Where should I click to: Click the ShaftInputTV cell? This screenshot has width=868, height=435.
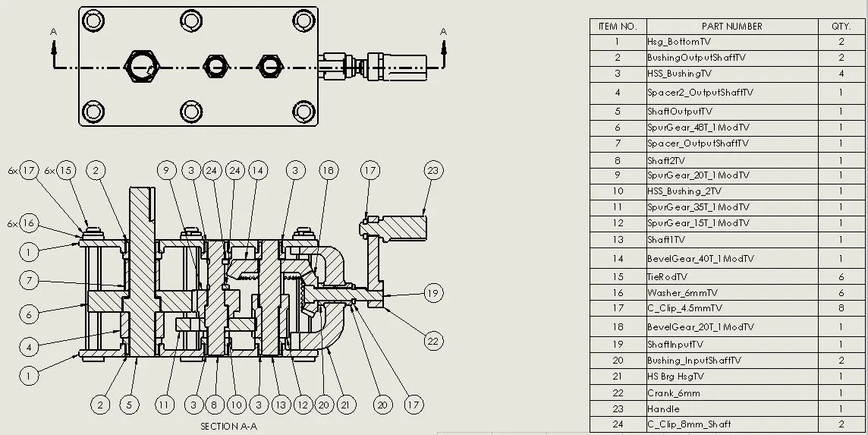(732, 345)
